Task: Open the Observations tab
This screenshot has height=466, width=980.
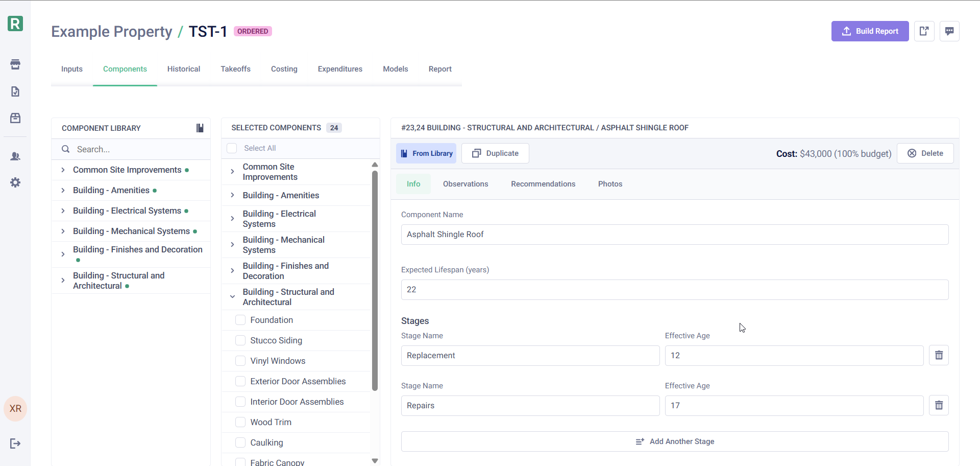Action: (465, 184)
